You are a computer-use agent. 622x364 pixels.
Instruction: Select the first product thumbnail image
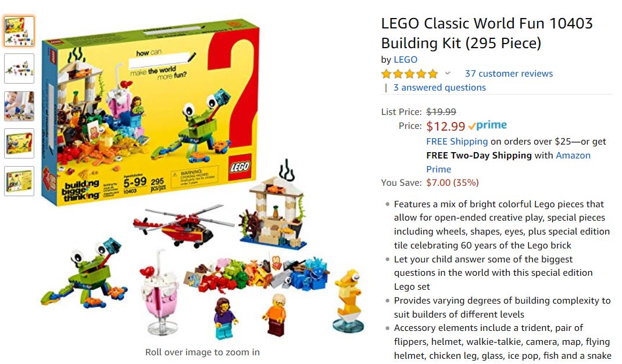19,31
